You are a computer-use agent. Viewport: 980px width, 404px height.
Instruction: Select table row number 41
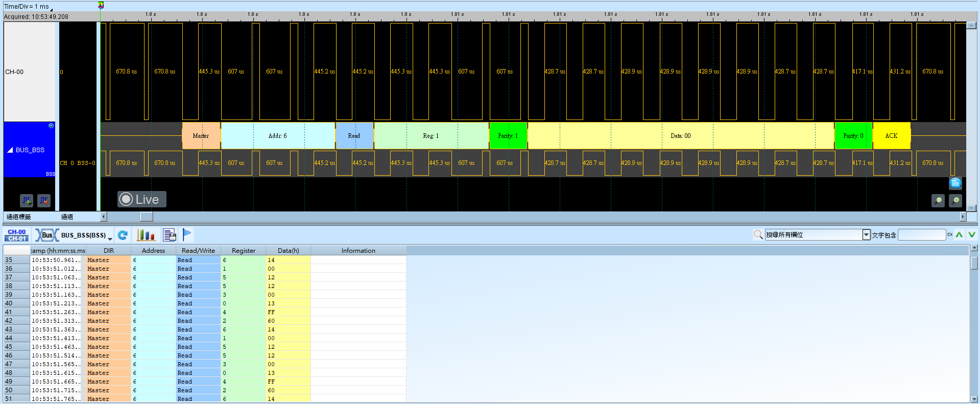click(16, 312)
